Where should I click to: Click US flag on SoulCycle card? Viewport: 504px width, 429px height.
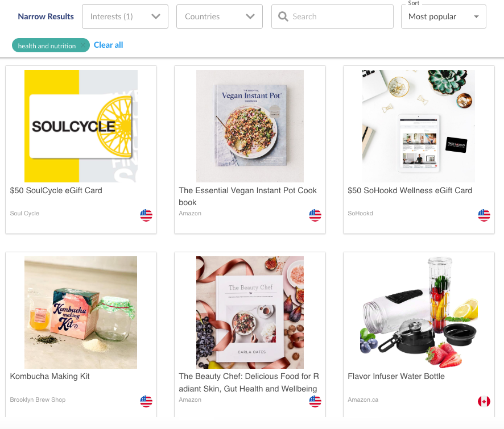146,215
